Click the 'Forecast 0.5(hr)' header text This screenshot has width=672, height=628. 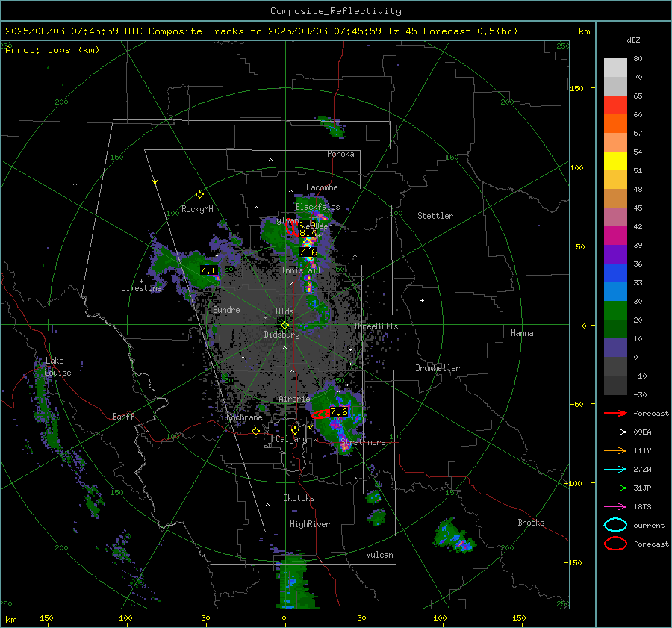[x=470, y=31]
